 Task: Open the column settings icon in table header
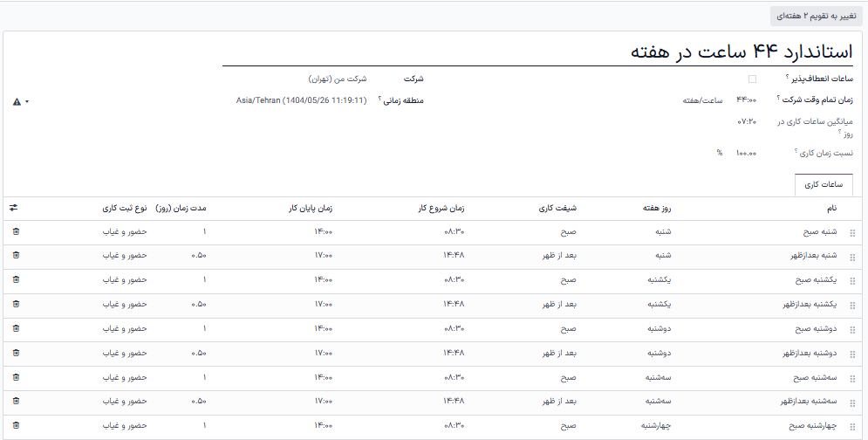[14, 209]
